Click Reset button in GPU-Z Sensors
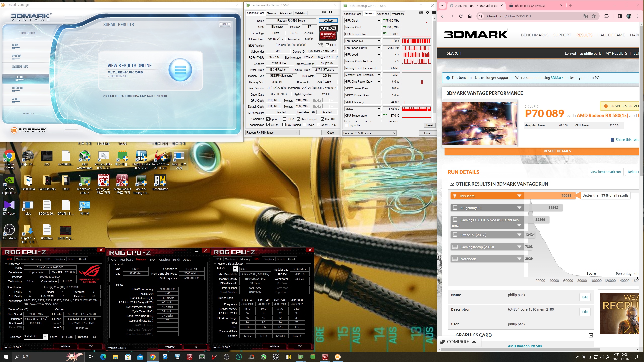Viewport: 644px width, 362px height. (430, 125)
